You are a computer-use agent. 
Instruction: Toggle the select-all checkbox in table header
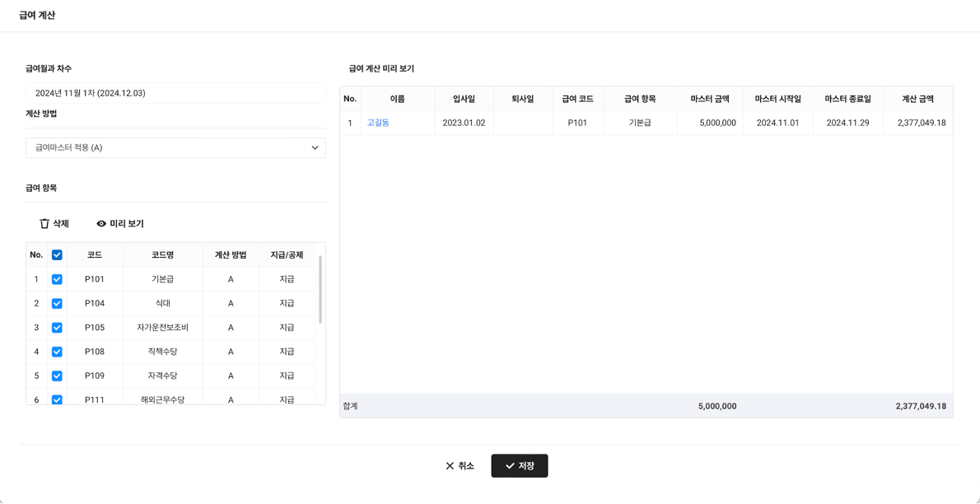click(57, 255)
